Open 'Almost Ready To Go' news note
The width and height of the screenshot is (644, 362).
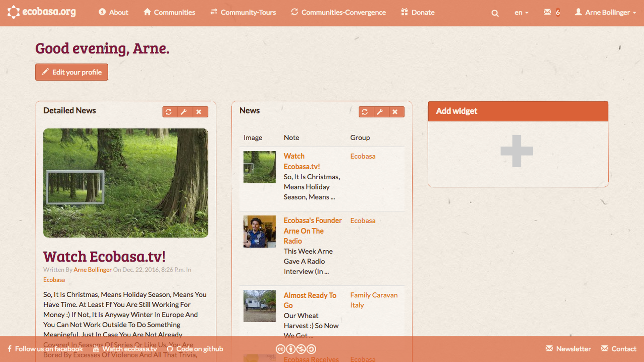click(x=310, y=300)
